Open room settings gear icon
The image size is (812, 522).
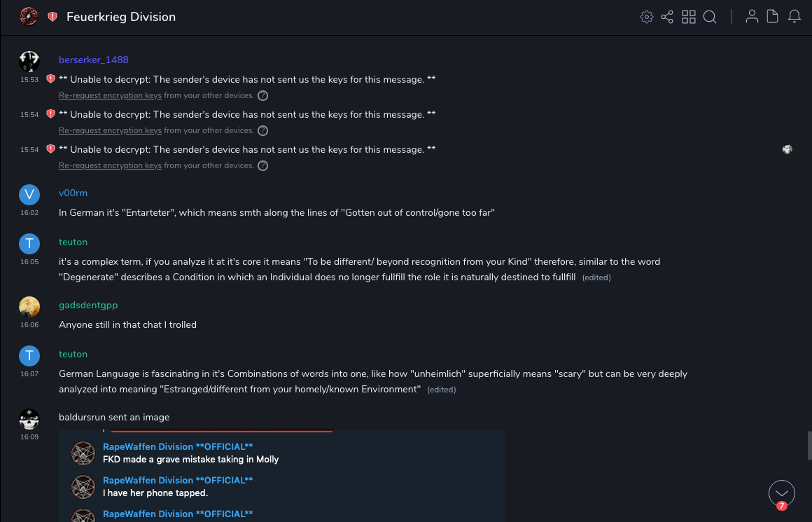[x=647, y=17]
